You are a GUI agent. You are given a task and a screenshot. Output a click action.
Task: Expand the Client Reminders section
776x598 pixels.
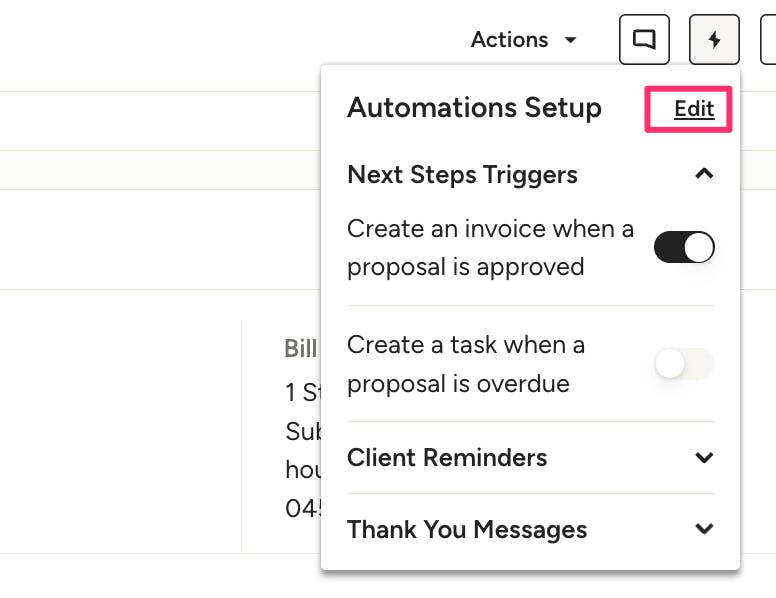click(x=531, y=457)
